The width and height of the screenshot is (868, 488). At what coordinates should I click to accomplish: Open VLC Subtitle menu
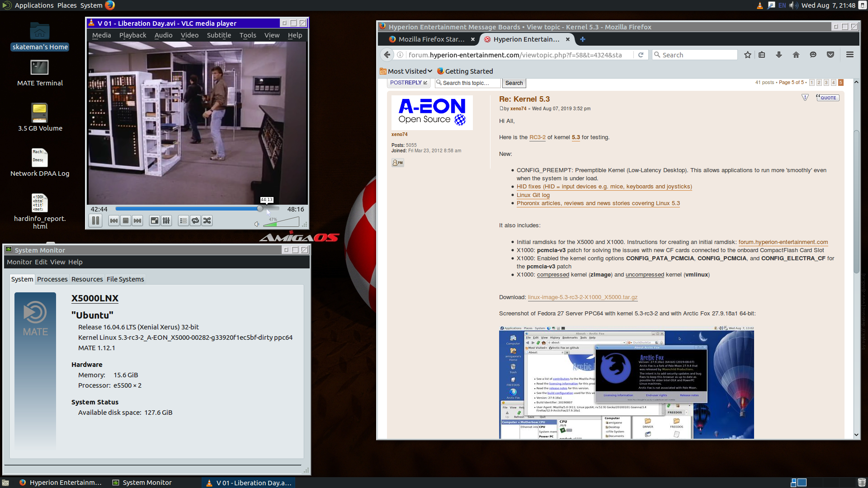pyautogui.click(x=219, y=35)
